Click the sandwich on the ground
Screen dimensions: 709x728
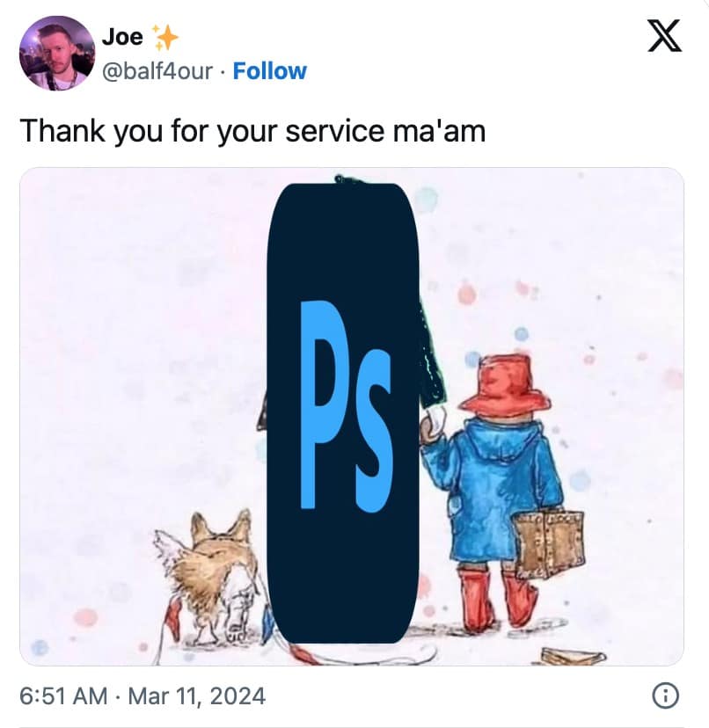[x=573, y=656]
